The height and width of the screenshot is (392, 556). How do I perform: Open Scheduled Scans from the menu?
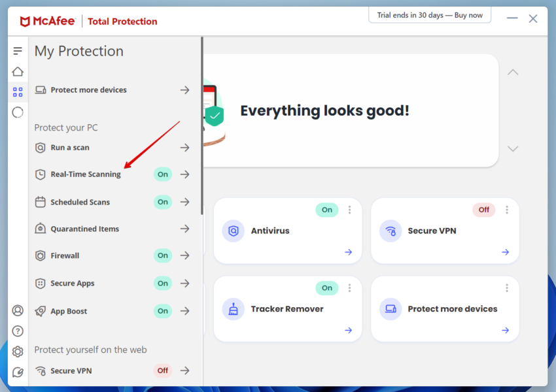click(x=80, y=202)
